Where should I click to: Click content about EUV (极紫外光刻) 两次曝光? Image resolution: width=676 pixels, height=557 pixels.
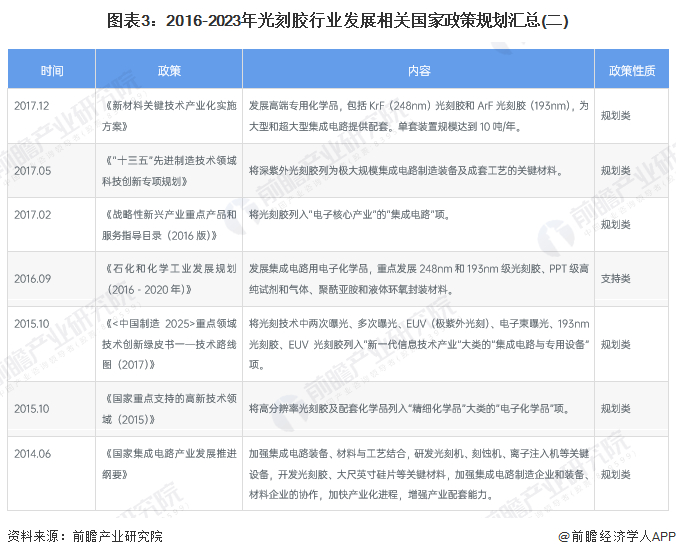click(x=419, y=344)
